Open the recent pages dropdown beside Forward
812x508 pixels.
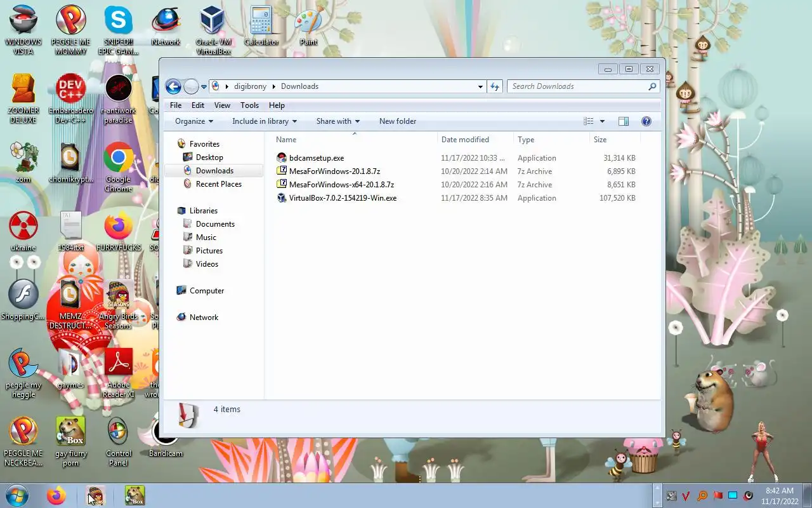[204, 86]
